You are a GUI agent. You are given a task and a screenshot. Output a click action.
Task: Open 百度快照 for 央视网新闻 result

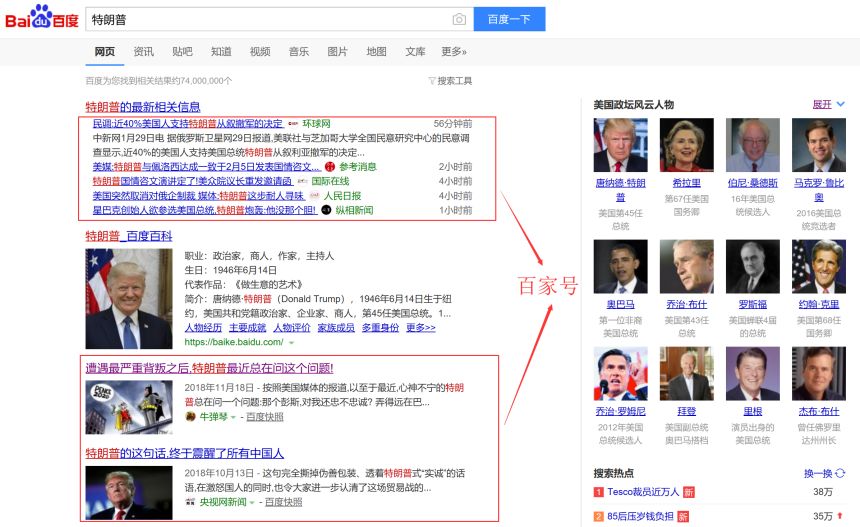click(284, 502)
